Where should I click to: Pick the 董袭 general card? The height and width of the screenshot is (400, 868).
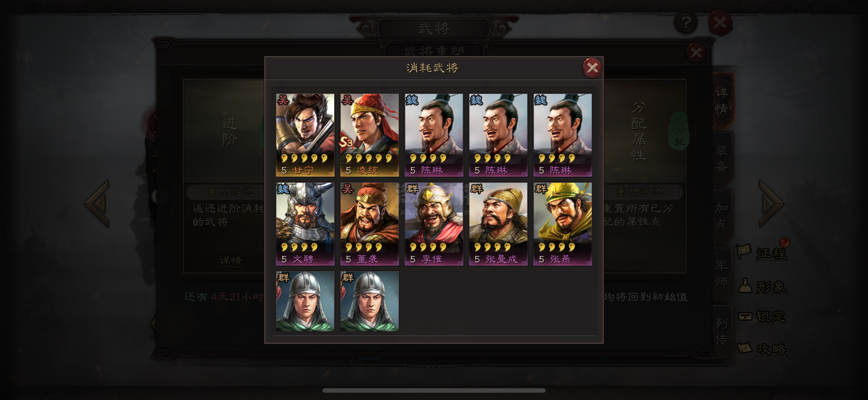click(369, 224)
